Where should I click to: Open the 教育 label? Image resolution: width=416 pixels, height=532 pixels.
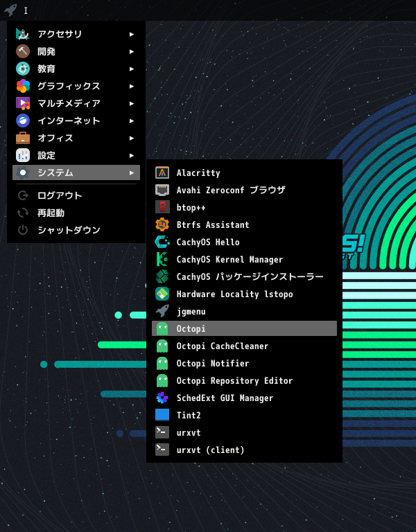[x=46, y=69]
